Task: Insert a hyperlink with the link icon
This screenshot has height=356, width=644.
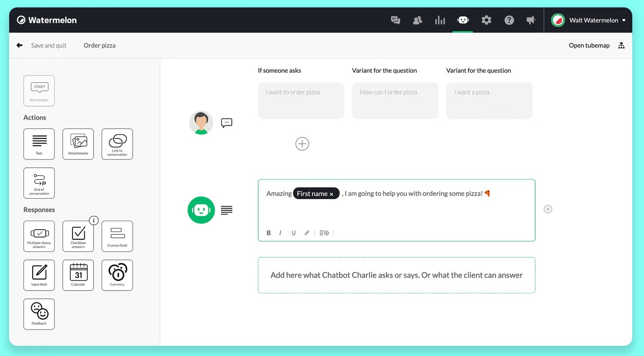Action: 307,233
